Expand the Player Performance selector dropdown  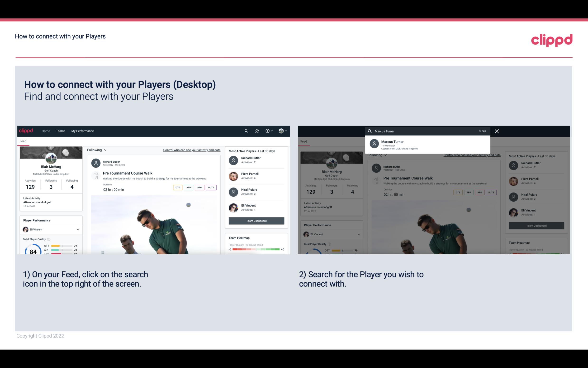(x=77, y=229)
